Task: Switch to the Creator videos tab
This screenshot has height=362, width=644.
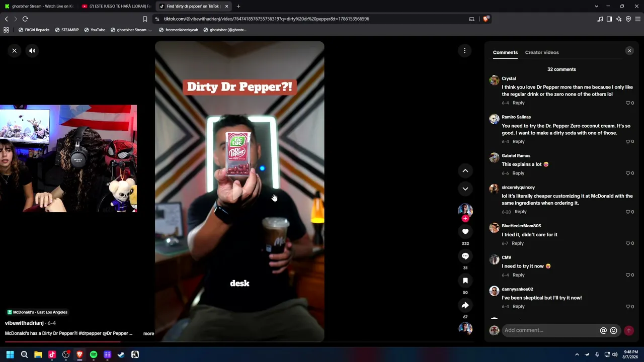Action: 542,52
